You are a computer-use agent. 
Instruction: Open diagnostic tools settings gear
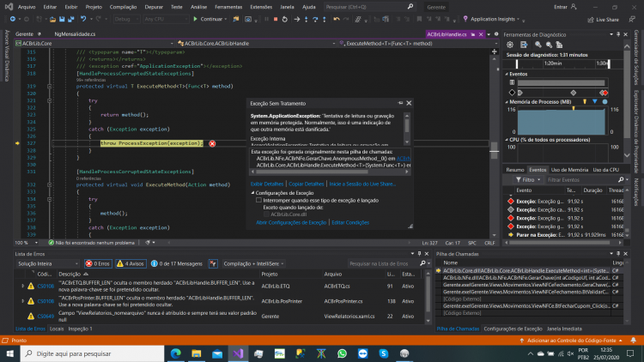coord(510,45)
